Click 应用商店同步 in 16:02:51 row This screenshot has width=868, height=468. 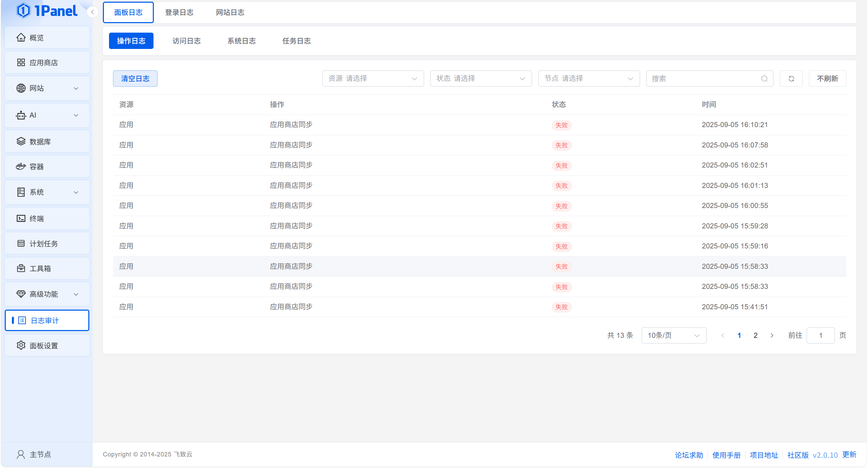point(291,165)
